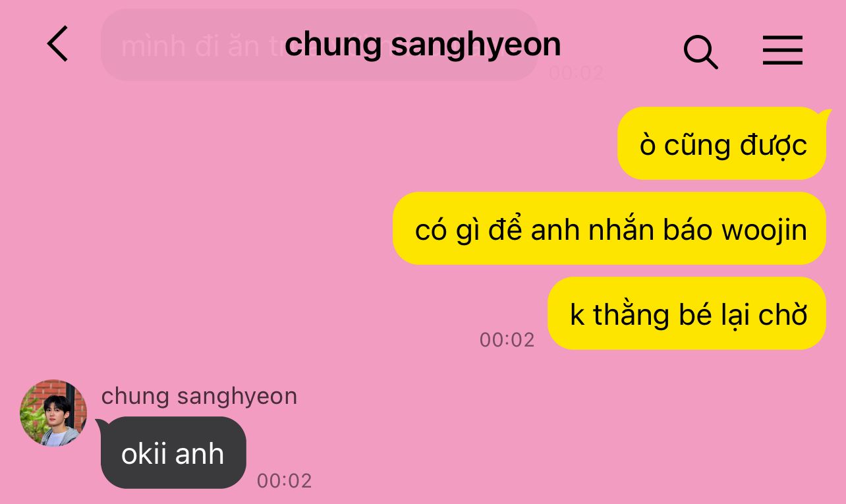Click the pointed tail of "ò cũng được" bubble
846x504 pixels.
(825, 116)
